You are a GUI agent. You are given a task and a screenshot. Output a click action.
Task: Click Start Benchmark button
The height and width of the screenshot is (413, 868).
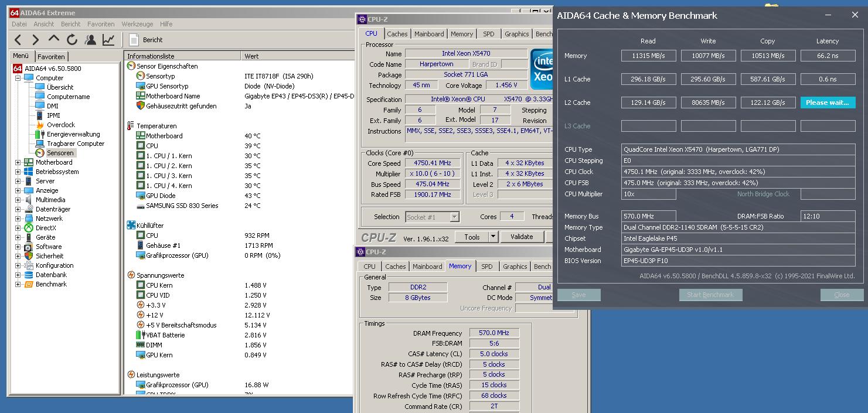coord(710,295)
